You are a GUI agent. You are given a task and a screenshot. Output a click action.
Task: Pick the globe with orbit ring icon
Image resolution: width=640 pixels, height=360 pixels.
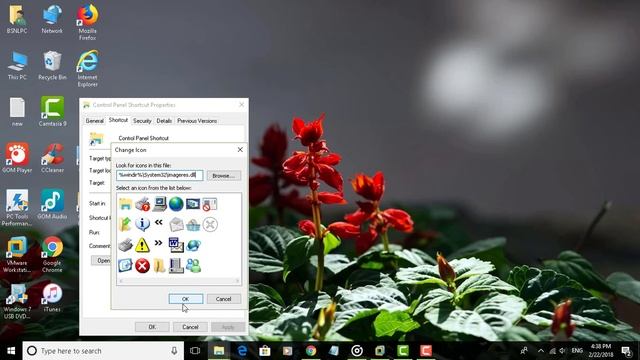[x=193, y=245]
